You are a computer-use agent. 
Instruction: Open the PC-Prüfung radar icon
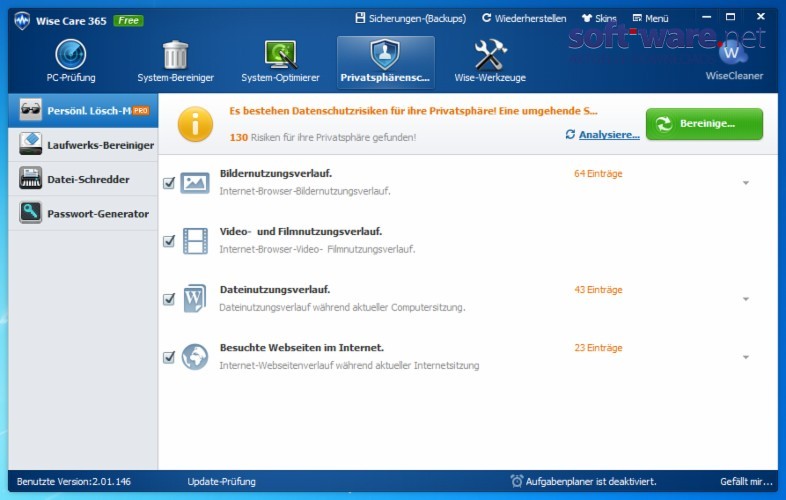(x=71, y=54)
